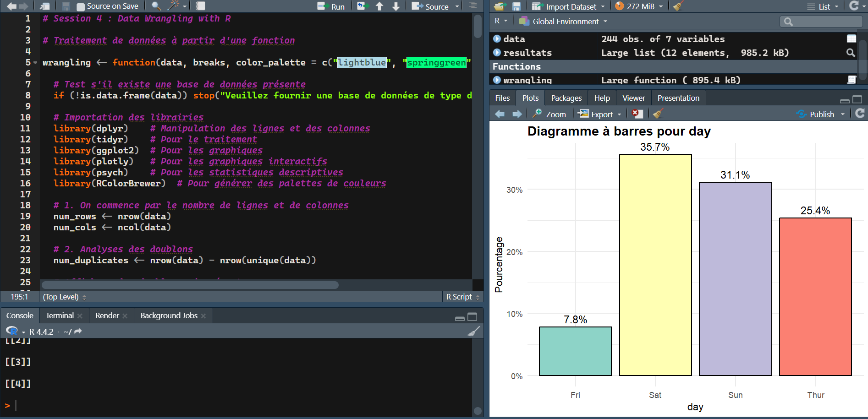Clear console using the broom icon
Viewport: 868px width, 419px height.
pyautogui.click(x=473, y=331)
